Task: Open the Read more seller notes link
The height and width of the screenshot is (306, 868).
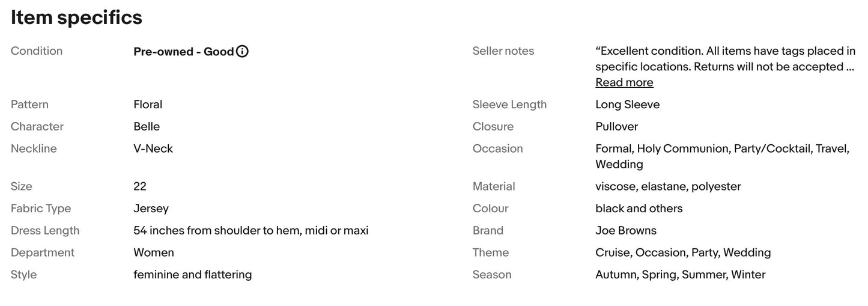Action: 624,82
